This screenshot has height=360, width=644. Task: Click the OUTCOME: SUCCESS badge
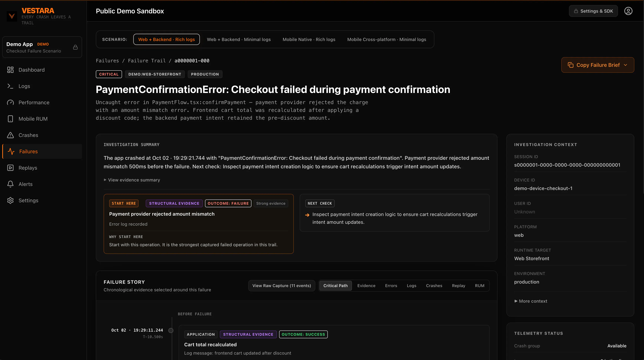point(303,334)
